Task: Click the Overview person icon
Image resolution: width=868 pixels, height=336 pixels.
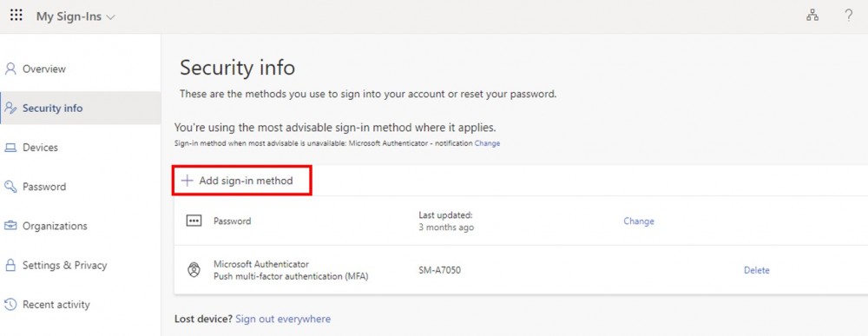Action: (10, 69)
